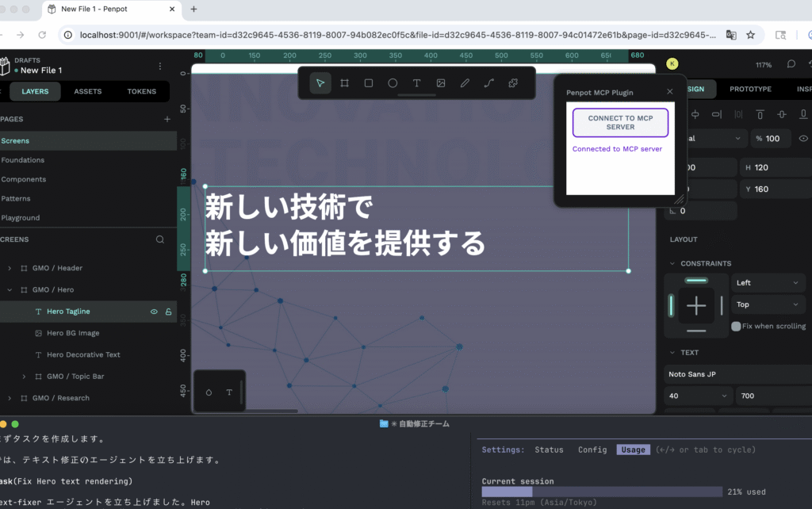Switch to the Prototype tab
812x509 pixels.
click(750, 89)
